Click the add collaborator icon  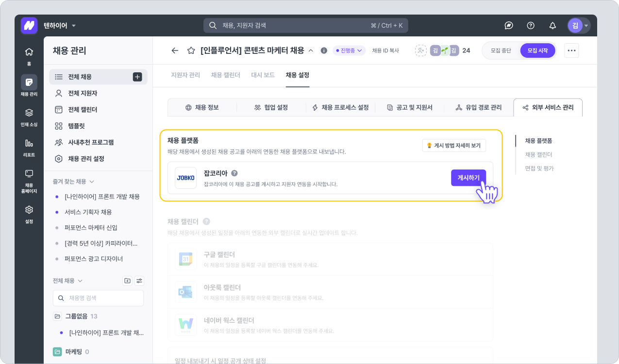421,50
